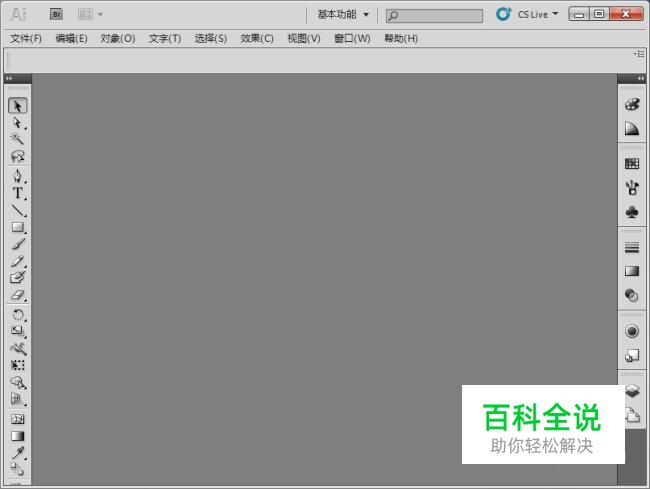Select the Selection arrow tool
650x489 pixels.
[17, 106]
